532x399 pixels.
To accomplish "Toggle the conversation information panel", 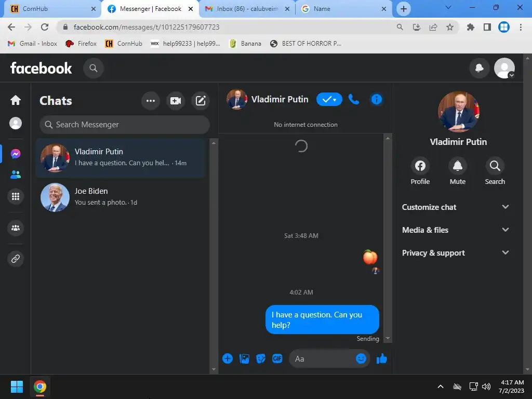I will [377, 99].
